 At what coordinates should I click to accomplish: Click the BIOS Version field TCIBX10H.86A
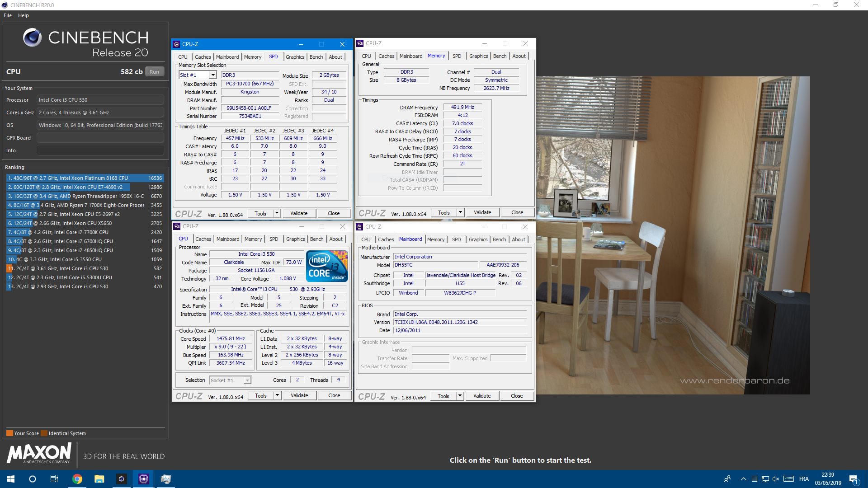click(x=460, y=323)
